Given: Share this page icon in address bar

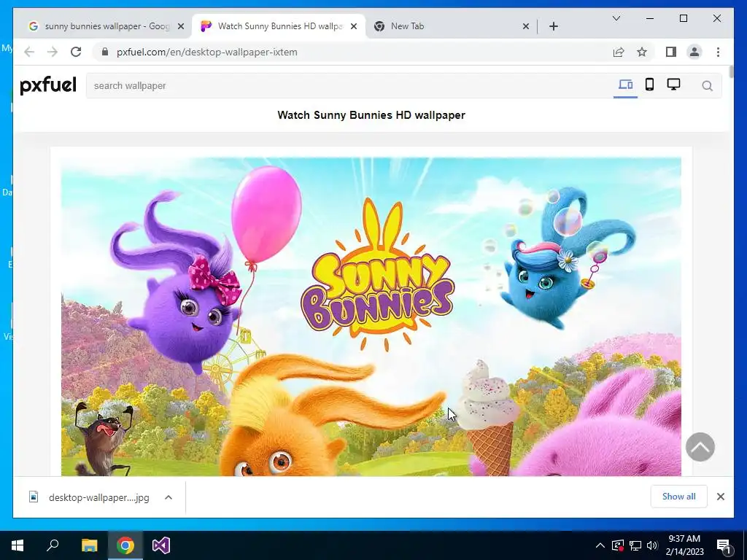Looking at the screenshot, I should 619,52.
